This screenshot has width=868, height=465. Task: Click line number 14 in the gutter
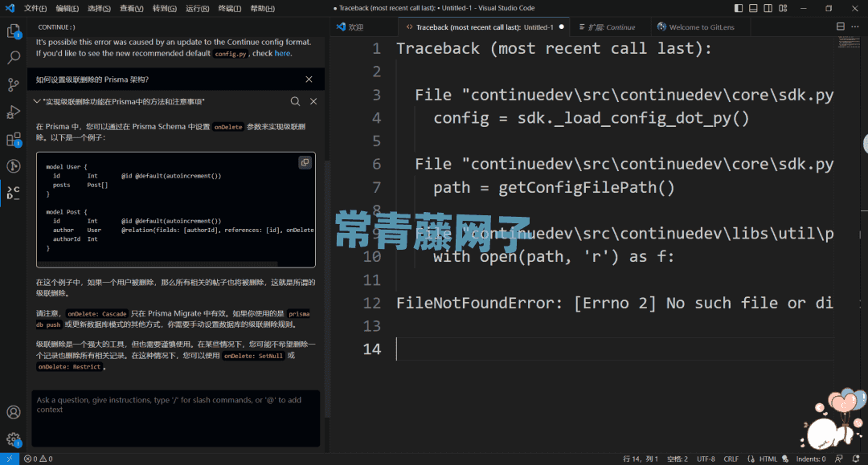coord(372,349)
